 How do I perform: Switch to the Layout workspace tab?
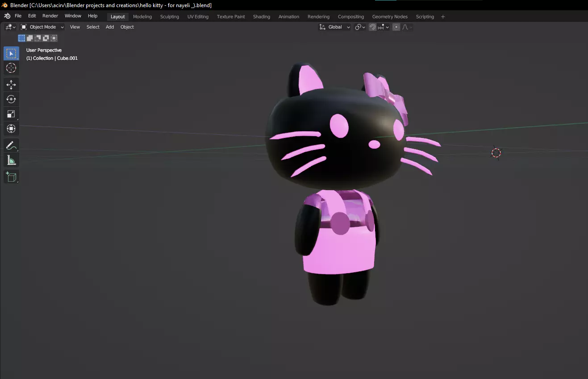point(118,17)
